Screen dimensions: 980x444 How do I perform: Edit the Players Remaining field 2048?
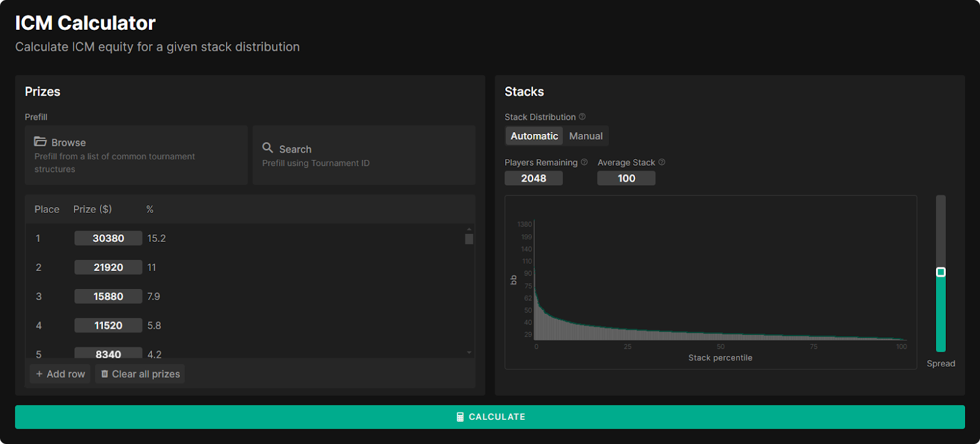point(533,179)
